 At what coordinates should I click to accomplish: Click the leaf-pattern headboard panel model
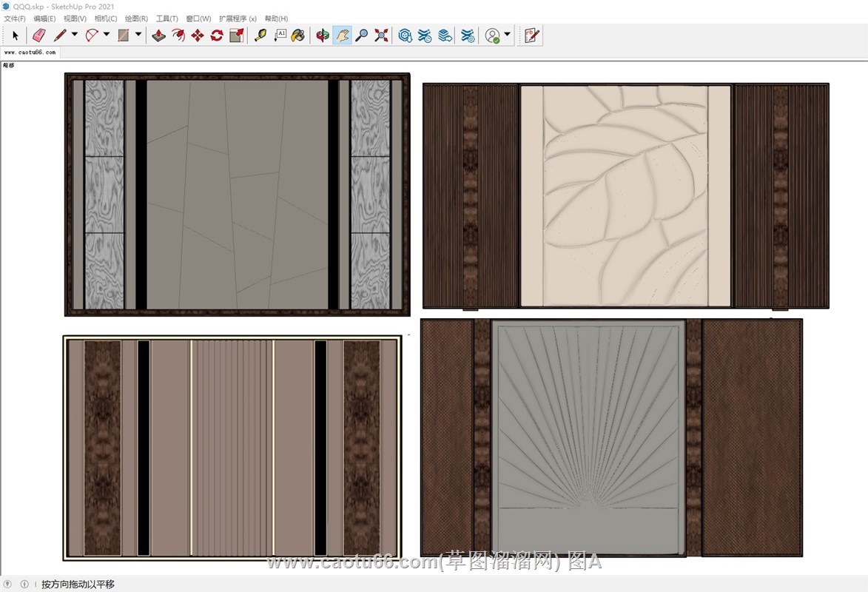[x=625, y=196]
